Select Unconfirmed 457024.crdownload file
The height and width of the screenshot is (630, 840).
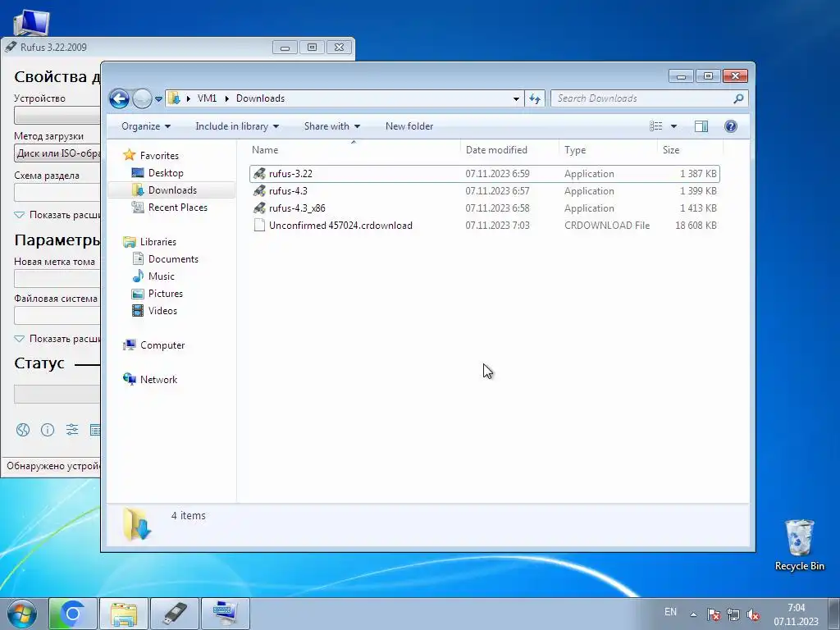pyautogui.click(x=485, y=225)
